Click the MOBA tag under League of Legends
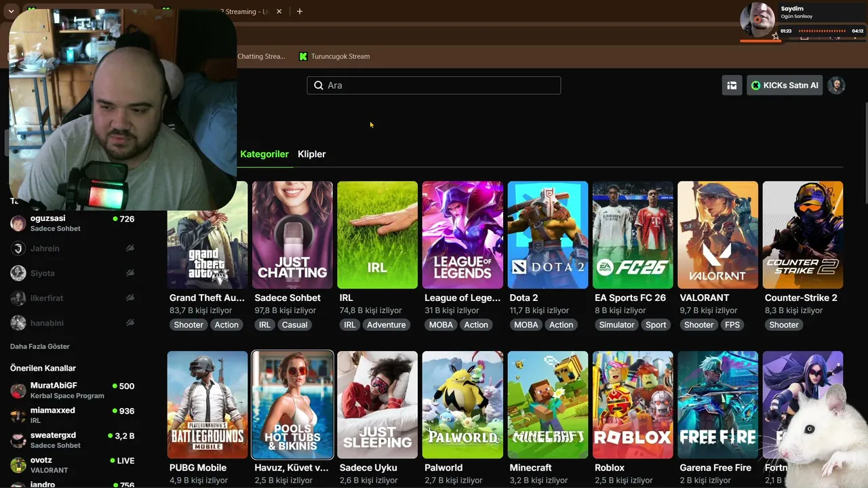The width and height of the screenshot is (868, 488). pyautogui.click(x=441, y=325)
